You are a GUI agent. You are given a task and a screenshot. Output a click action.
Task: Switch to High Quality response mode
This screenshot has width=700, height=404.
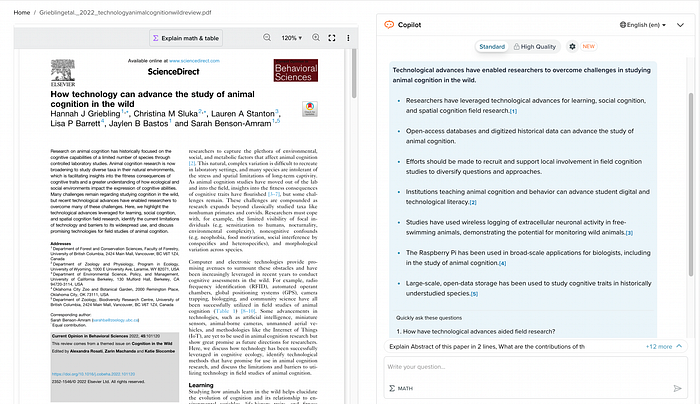coord(537,47)
